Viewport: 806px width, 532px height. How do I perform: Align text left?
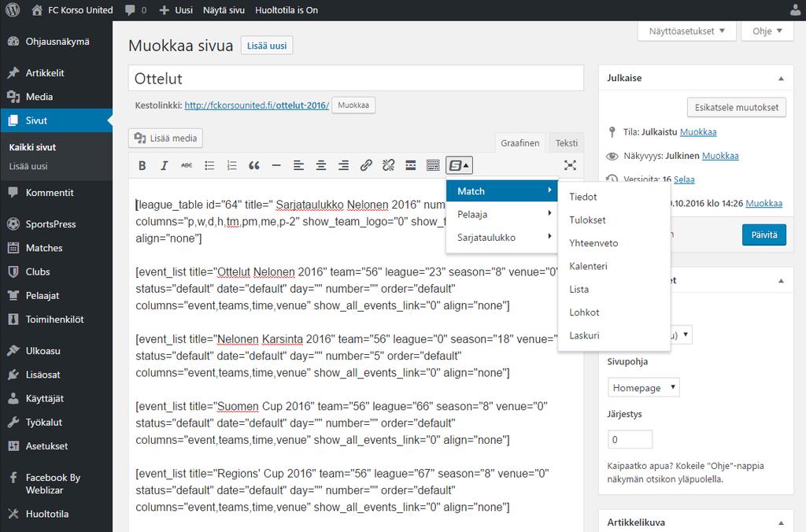click(x=298, y=165)
